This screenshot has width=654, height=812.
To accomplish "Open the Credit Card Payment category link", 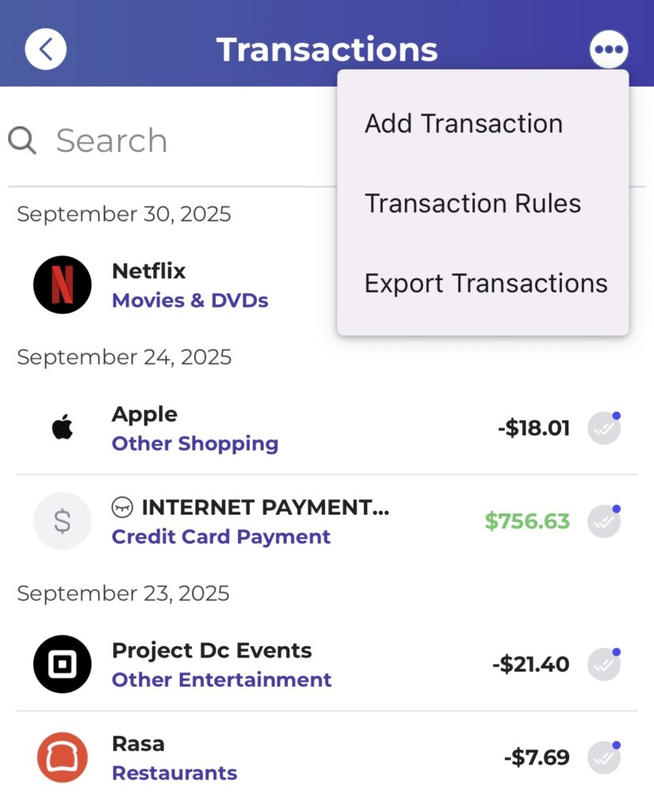I will click(221, 537).
